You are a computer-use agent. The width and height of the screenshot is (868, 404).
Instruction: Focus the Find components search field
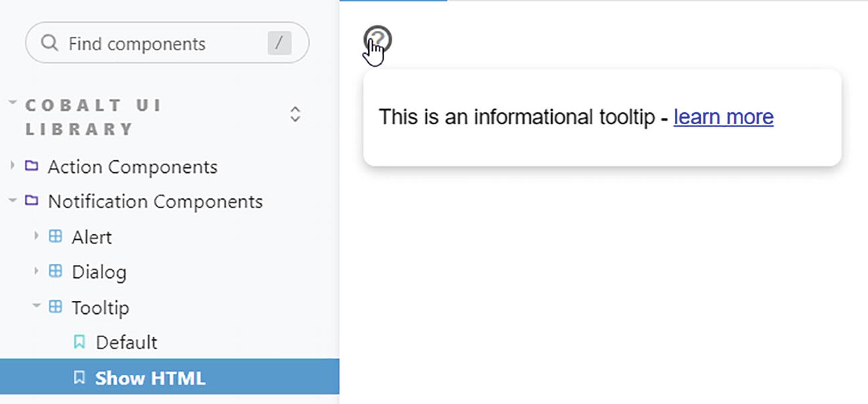tap(160, 43)
